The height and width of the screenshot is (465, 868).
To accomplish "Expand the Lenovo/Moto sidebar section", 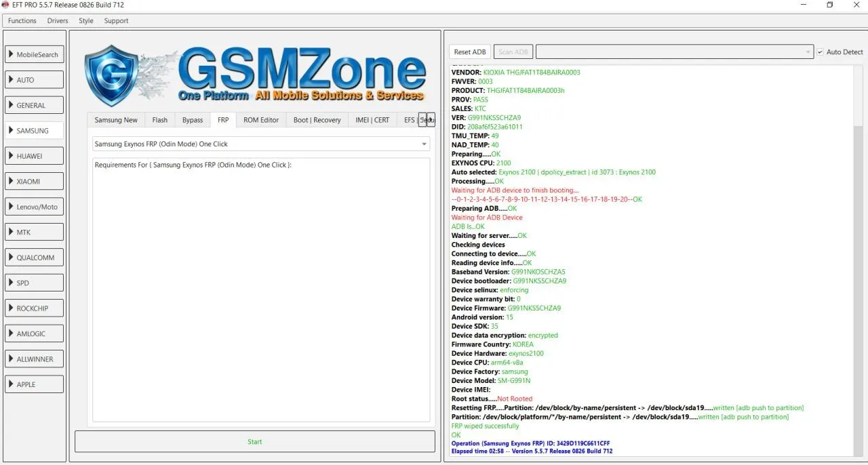I will tap(35, 207).
